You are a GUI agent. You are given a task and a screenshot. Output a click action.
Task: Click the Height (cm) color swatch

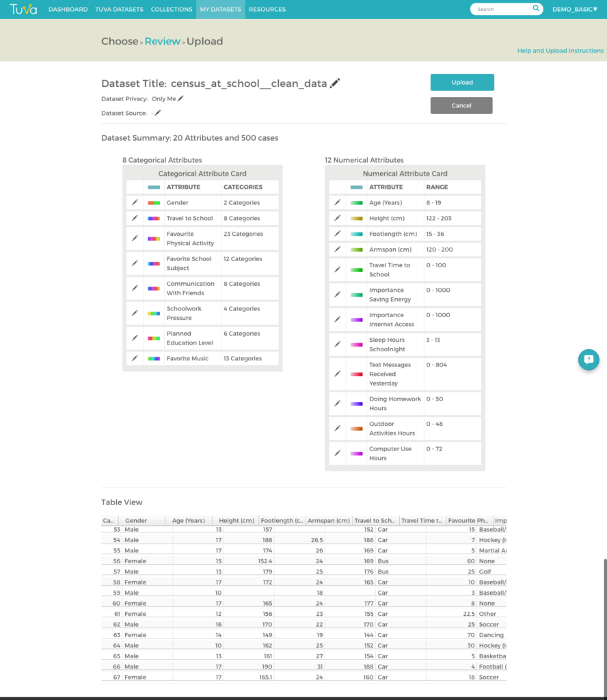pyautogui.click(x=357, y=218)
